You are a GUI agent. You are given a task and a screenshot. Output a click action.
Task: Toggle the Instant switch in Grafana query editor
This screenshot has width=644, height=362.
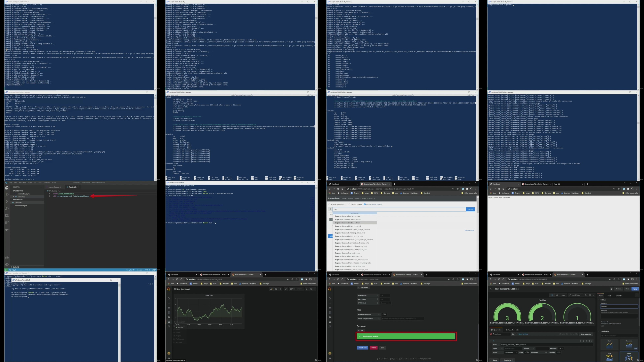click(x=527, y=353)
